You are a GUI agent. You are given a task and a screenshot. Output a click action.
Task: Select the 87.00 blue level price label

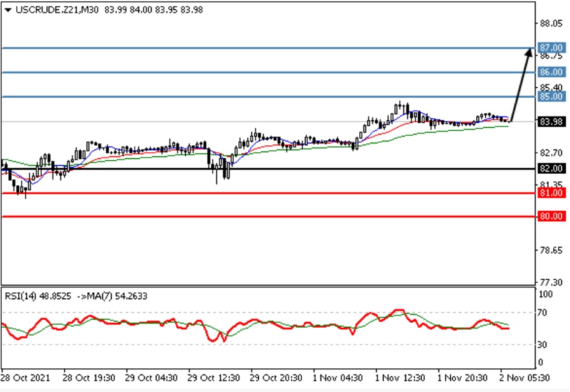551,47
